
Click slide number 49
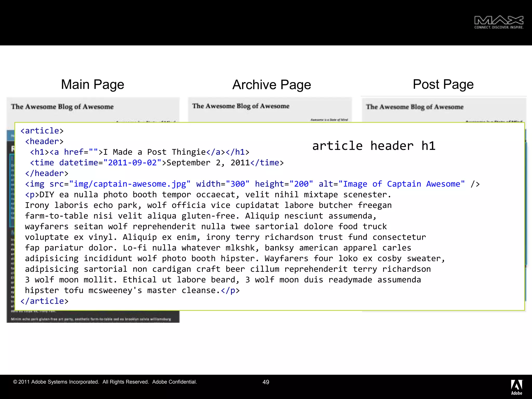click(x=266, y=382)
